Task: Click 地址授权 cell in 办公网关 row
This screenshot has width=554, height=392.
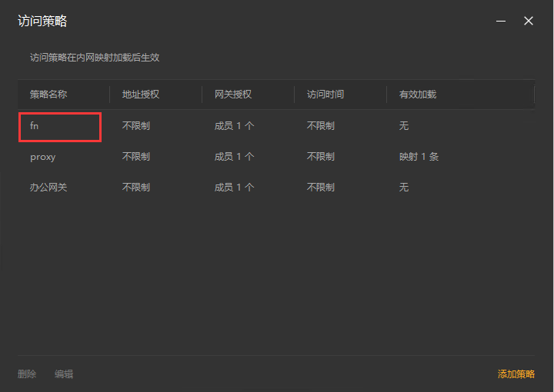Action: (136, 188)
